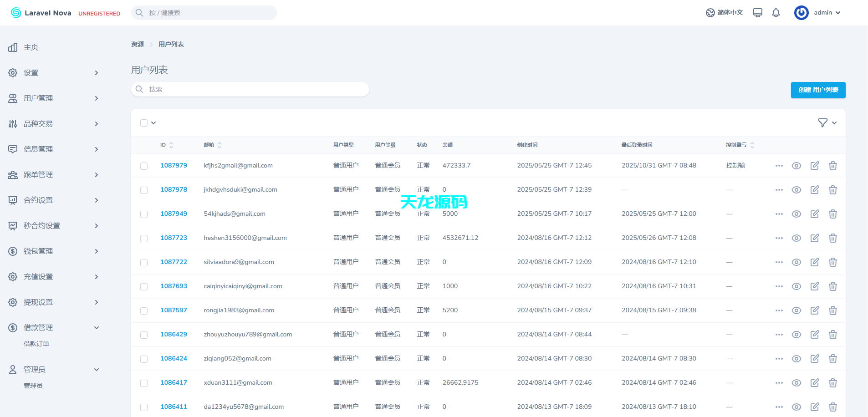Open the monitor/theme switcher icon

pyautogui.click(x=757, y=12)
